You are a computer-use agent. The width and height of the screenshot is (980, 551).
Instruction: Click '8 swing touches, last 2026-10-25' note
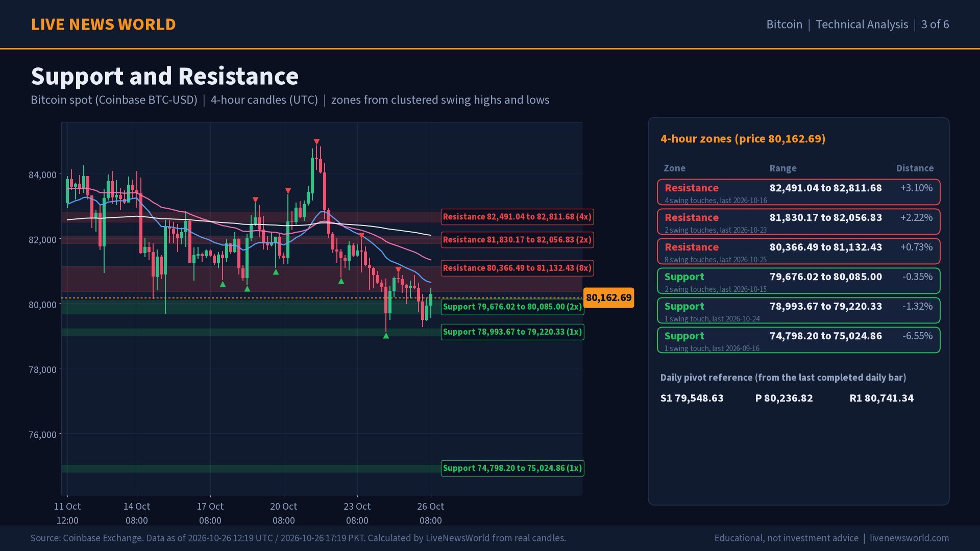click(x=716, y=260)
